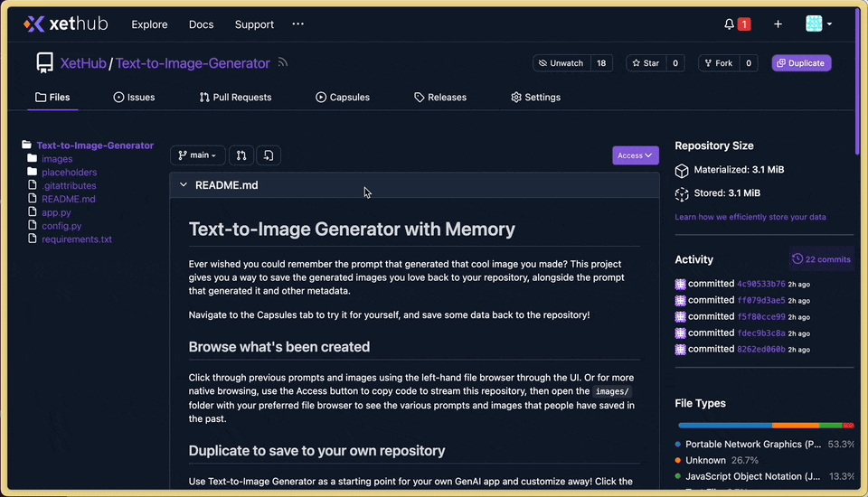Click the Unknown 26.7% file type entry
The height and width of the screenshot is (497, 868).
717,460
